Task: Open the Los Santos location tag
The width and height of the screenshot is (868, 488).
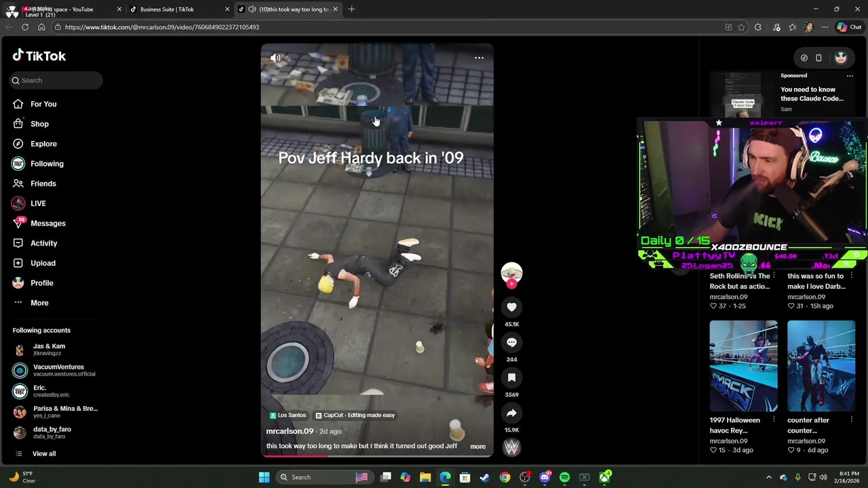Action: (x=288, y=415)
